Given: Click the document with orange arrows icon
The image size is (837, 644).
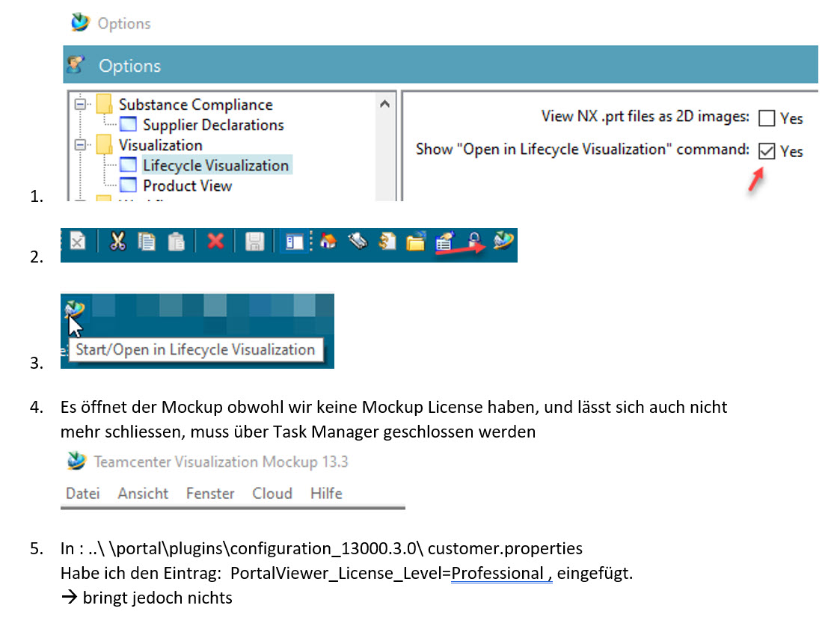Looking at the screenshot, I should 387,242.
